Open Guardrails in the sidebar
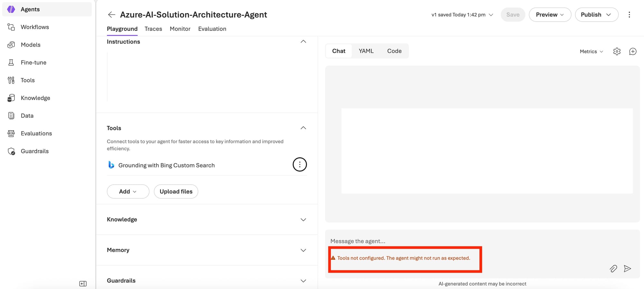 [x=34, y=151]
